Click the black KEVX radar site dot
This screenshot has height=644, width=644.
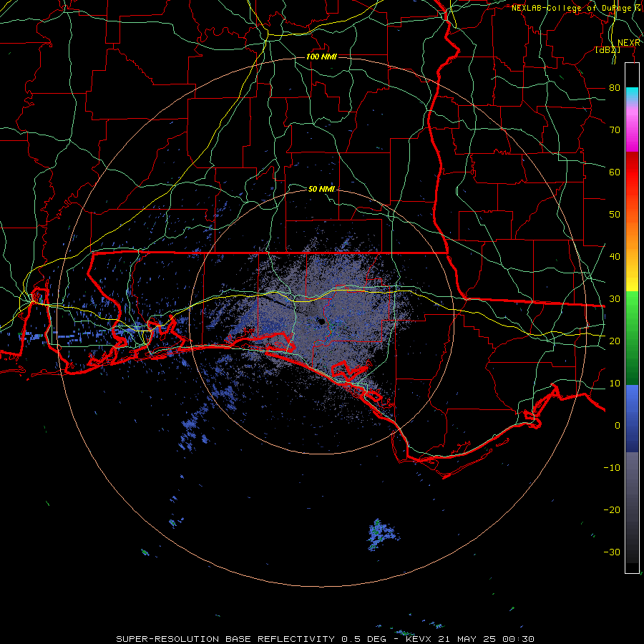pos(321,321)
